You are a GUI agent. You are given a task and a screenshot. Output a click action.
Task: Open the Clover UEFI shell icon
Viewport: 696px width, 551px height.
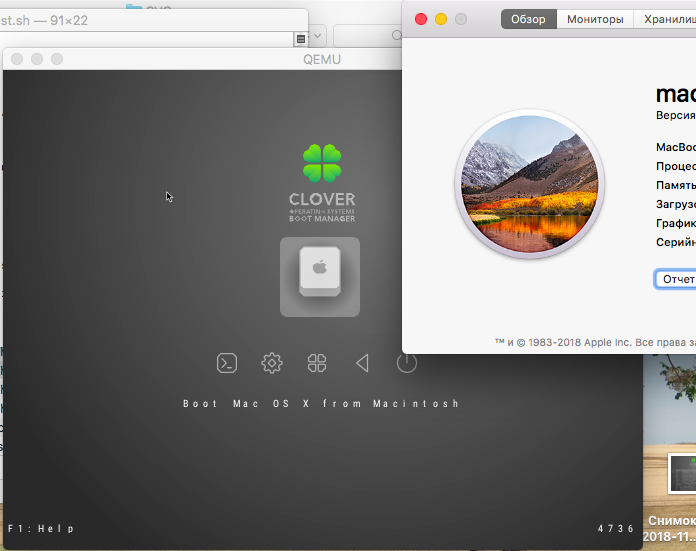pos(227,363)
